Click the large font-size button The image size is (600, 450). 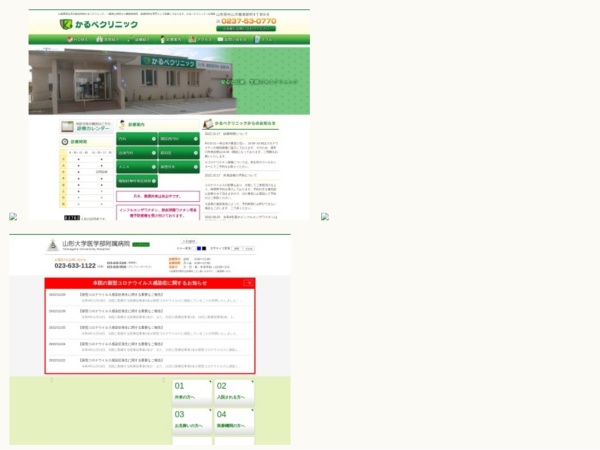(249, 249)
